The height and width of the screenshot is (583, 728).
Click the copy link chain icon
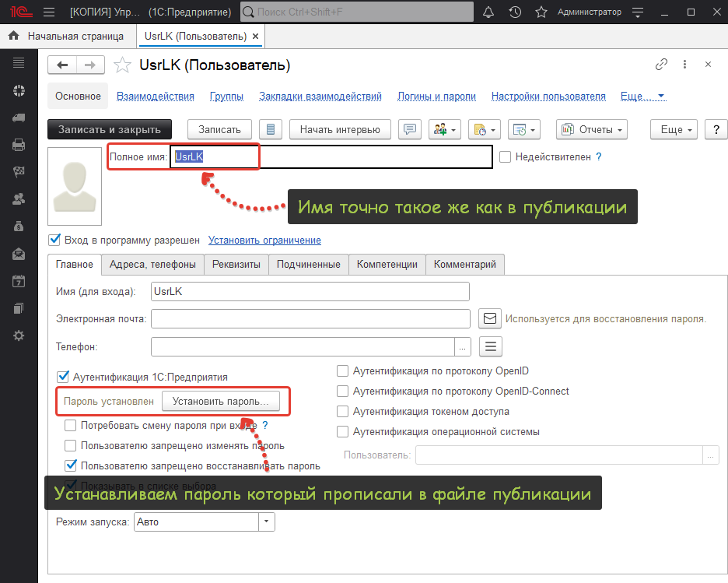pos(662,65)
